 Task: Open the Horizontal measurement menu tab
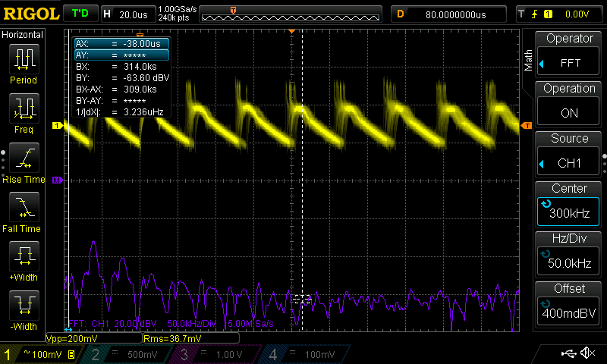(24, 35)
